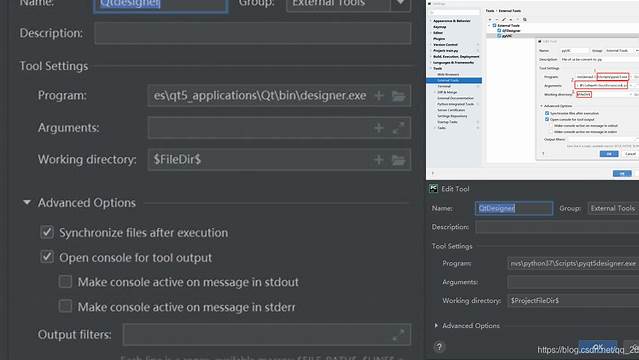Click PyCharm icon in small Edit Tool title

pos(433,188)
